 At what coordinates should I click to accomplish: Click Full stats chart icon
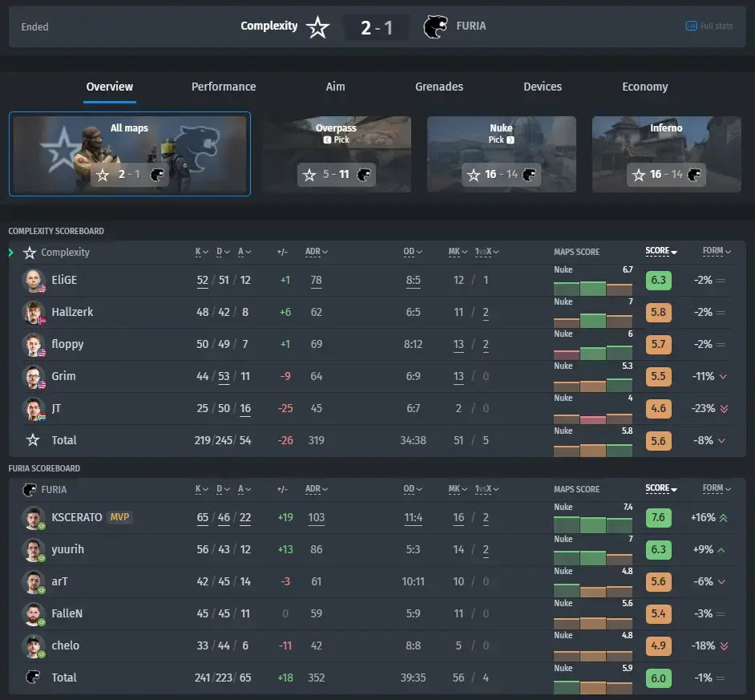(691, 26)
